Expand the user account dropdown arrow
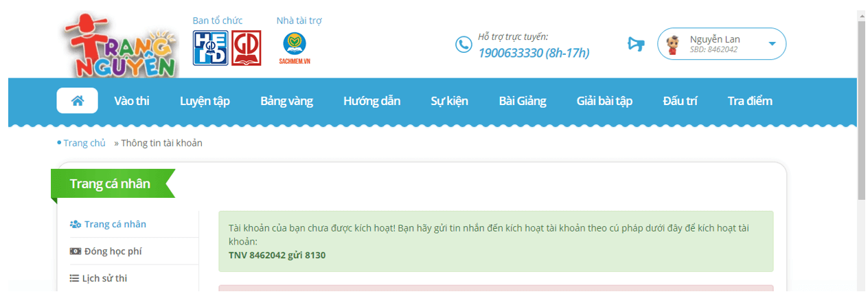This screenshot has height=305, width=868. pyautogui.click(x=772, y=44)
